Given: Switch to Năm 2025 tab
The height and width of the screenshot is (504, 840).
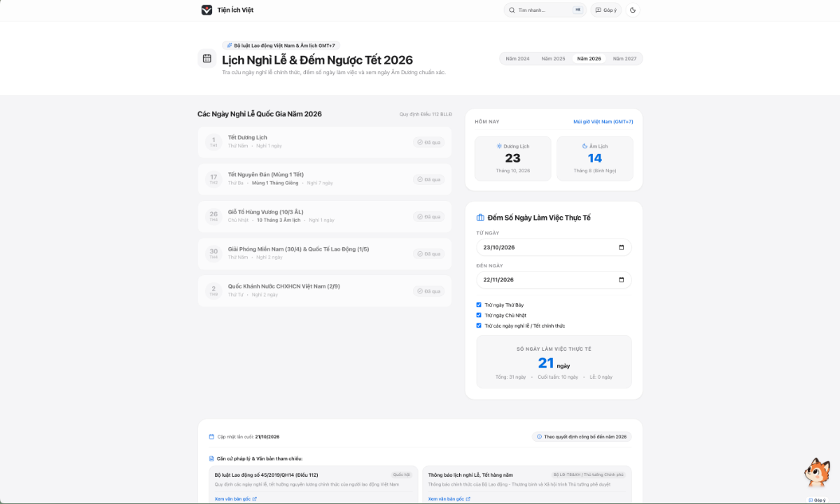Looking at the screenshot, I should pyautogui.click(x=553, y=59).
